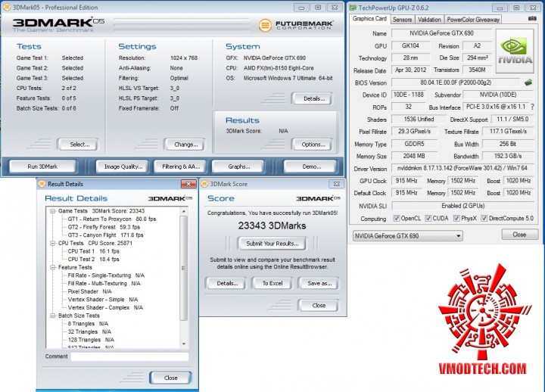545x392 pixels.
Task: Click the NVIDIA logo in GPU-Z
Action: (x=515, y=51)
